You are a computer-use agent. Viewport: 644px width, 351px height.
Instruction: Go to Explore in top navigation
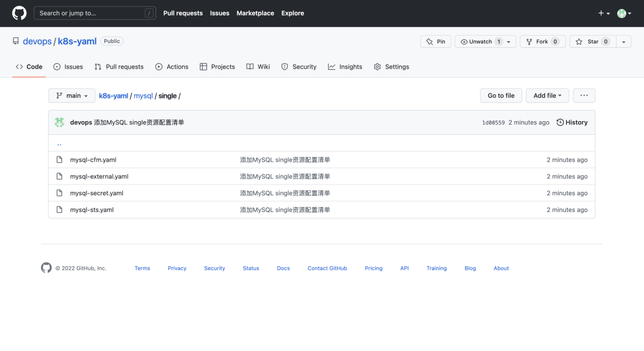[292, 13]
